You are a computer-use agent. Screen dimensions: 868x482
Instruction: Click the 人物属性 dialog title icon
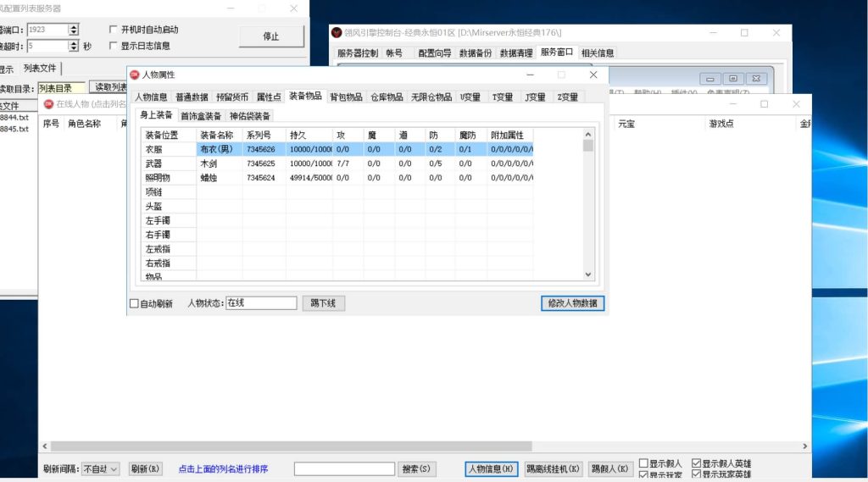[135, 75]
